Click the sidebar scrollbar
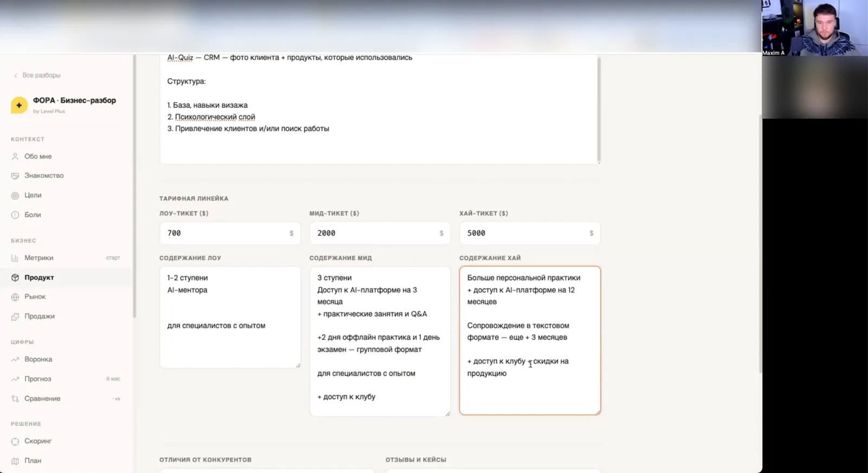This screenshot has width=868, height=473. click(x=134, y=186)
